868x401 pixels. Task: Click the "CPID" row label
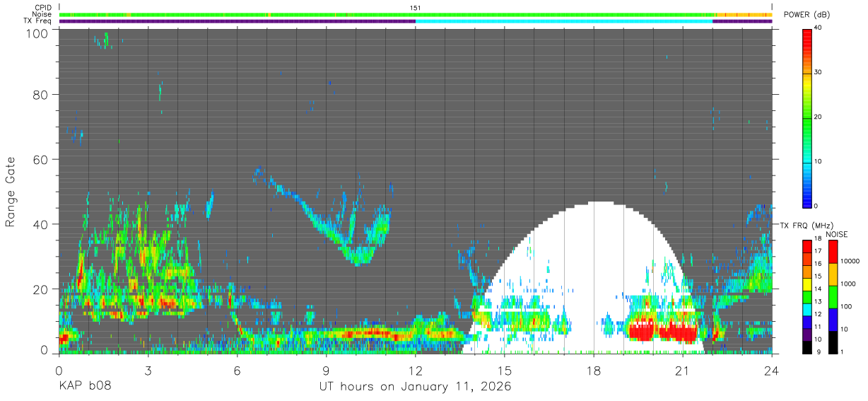pos(44,8)
